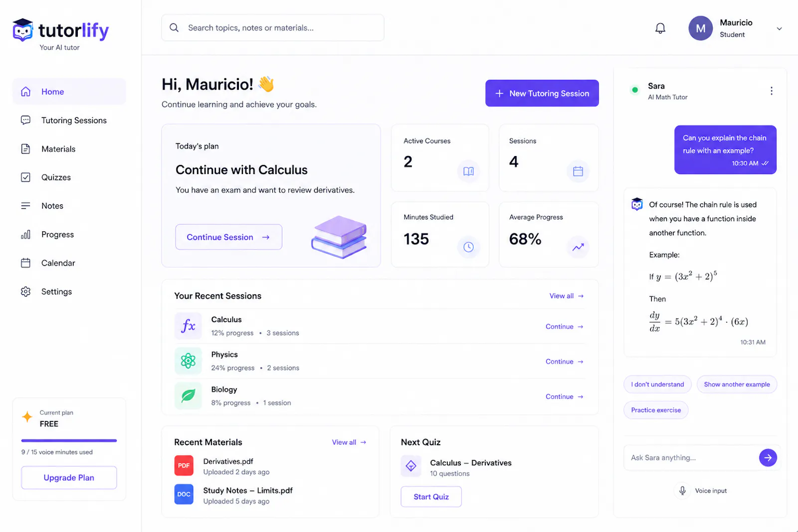The image size is (798, 532).
Task: Click the Active Courses book icon
Action: [468, 172]
